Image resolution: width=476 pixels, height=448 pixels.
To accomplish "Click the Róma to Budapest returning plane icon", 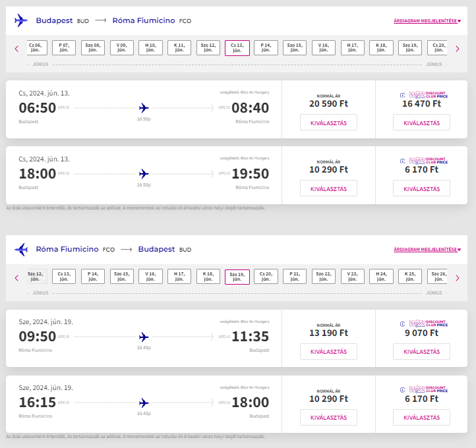I will pos(21,249).
